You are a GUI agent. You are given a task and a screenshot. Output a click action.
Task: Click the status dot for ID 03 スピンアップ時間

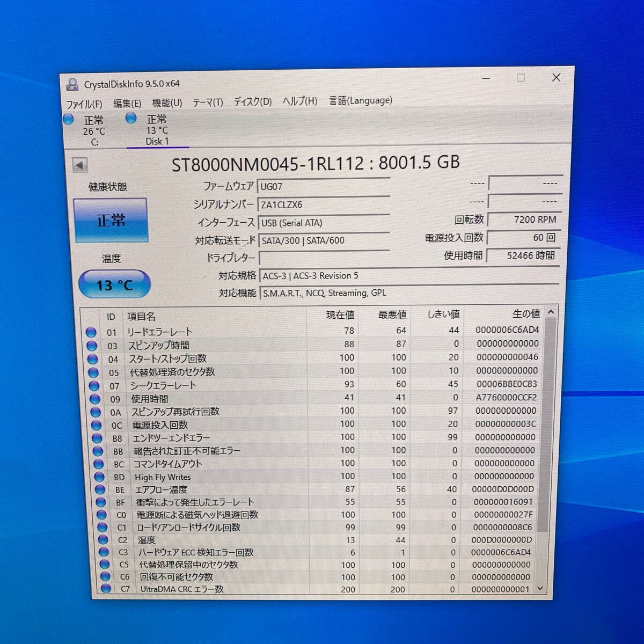tap(92, 346)
